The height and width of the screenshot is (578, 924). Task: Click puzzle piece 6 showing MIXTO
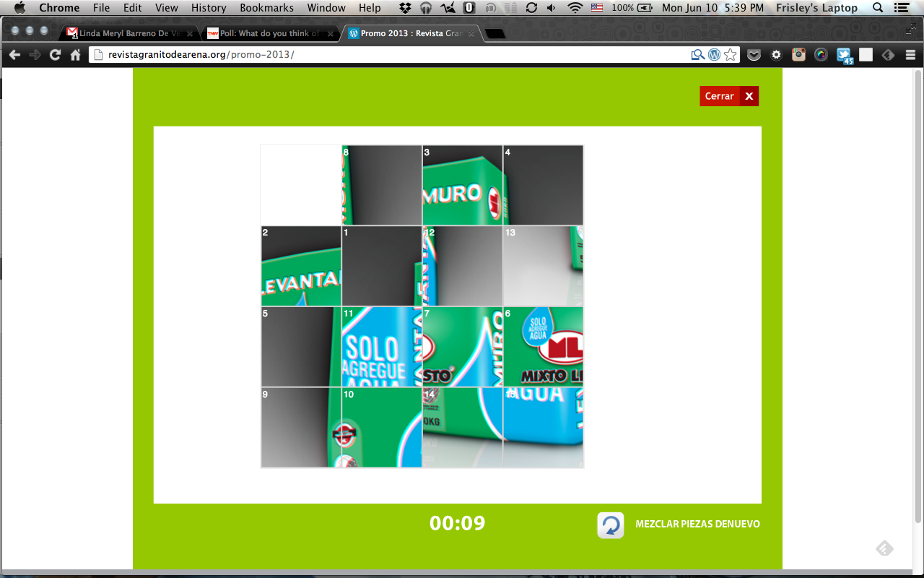click(x=544, y=347)
